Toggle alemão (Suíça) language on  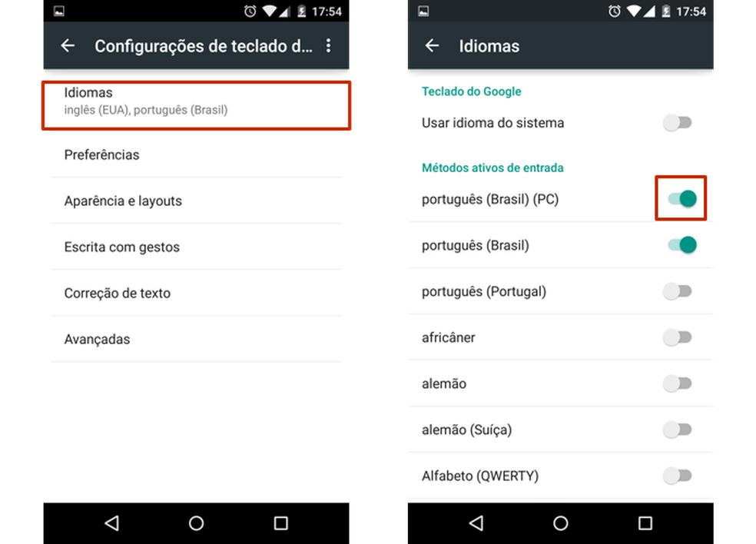(678, 430)
